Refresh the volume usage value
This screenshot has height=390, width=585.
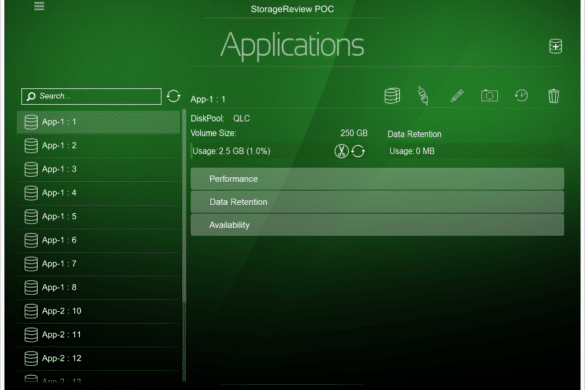[x=358, y=151]
